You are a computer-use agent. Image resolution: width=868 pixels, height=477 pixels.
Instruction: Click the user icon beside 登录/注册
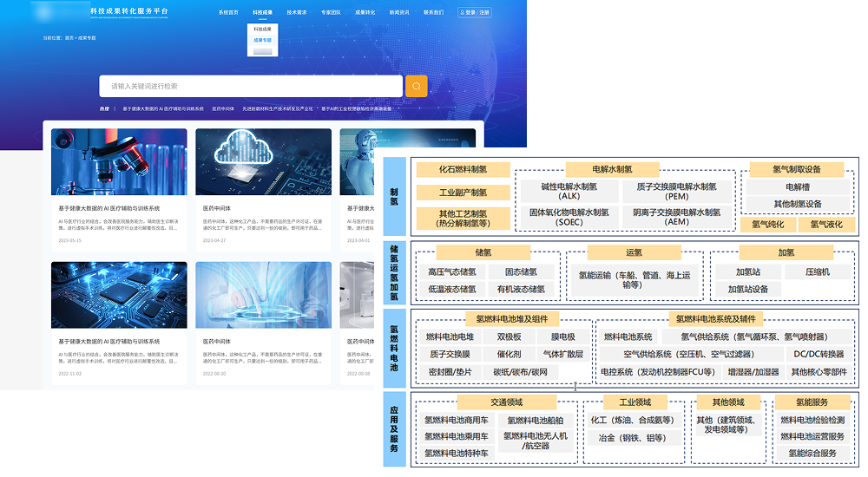coord(463,12)
